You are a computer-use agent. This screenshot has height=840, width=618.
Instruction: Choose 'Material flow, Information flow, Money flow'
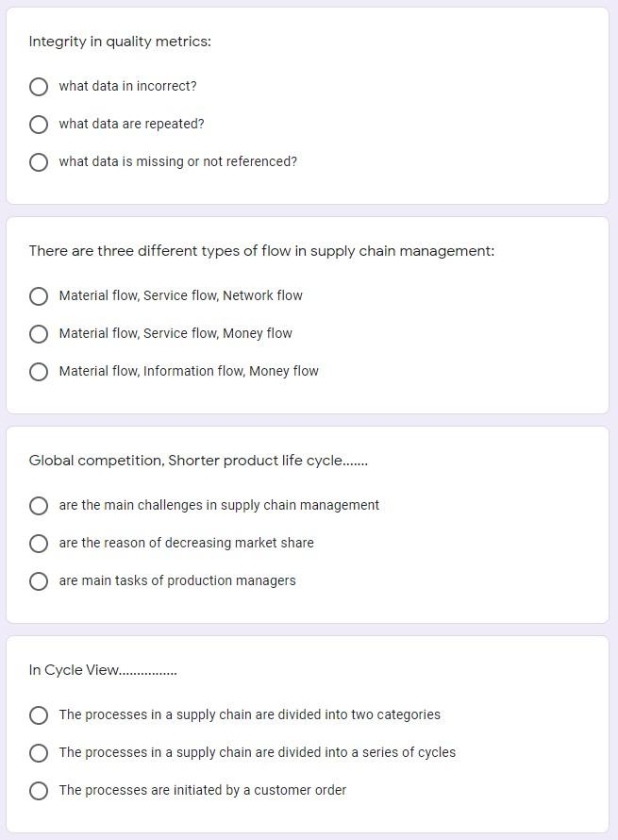[x=39, y=371]
